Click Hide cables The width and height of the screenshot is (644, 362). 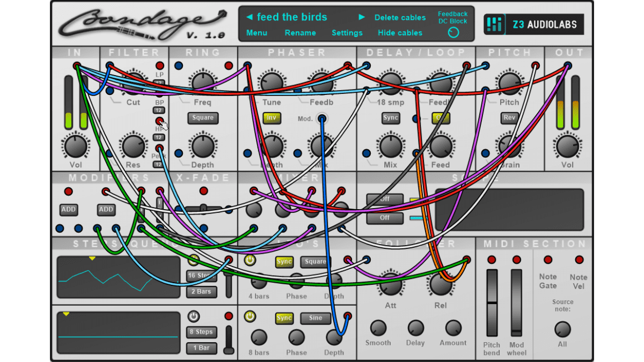click(x=400, y=33)
